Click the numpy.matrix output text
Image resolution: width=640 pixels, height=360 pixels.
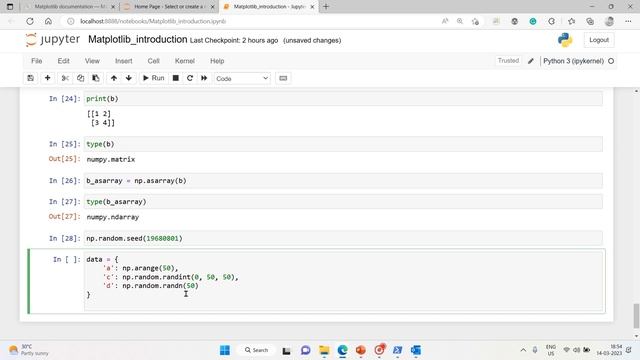(x=111, y=160)
